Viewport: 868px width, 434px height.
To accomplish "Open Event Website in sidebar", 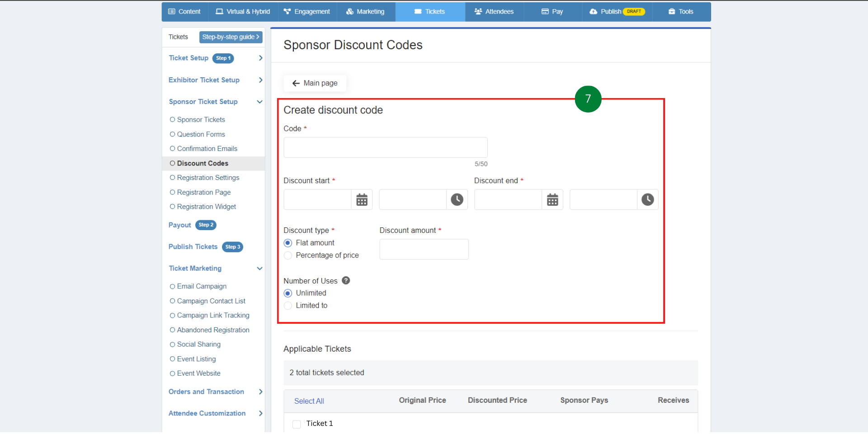I will (x=198, y=373).
